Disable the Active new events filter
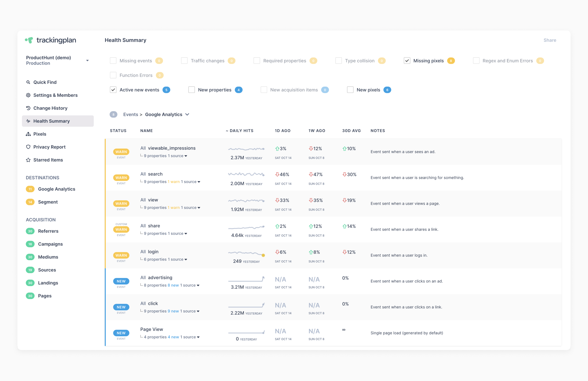 point(113,90)
